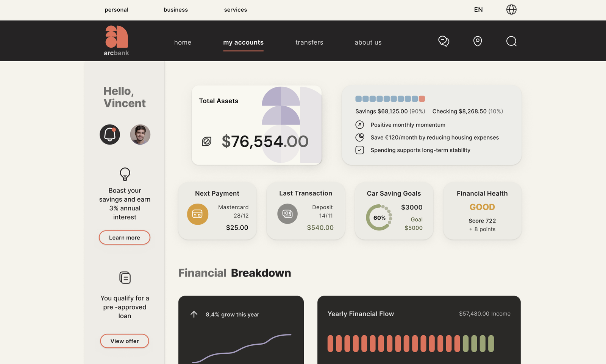The height and width of the screenshot is (364, 606).
Task: Switch to the transfers tab
Action: click(x=309, y=42)
